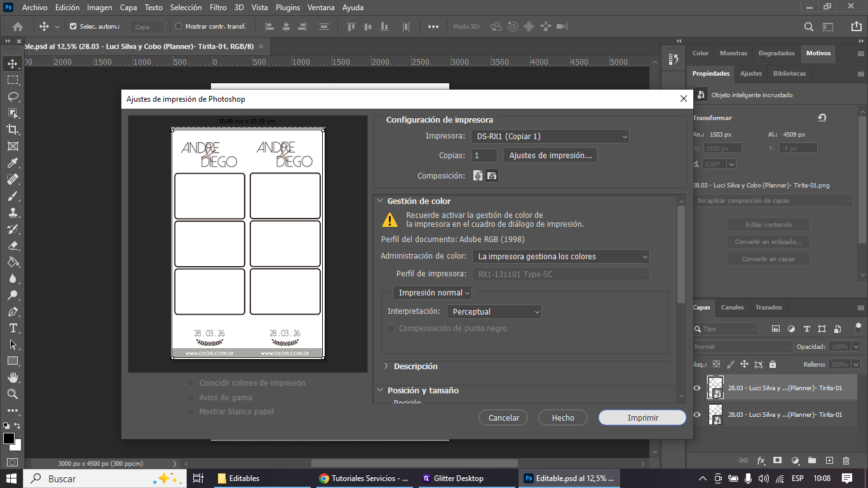Viewport: 868px width, 488px height.
Task: Open the Photoshop search icon in top right
Action: (x=809, y=27)
